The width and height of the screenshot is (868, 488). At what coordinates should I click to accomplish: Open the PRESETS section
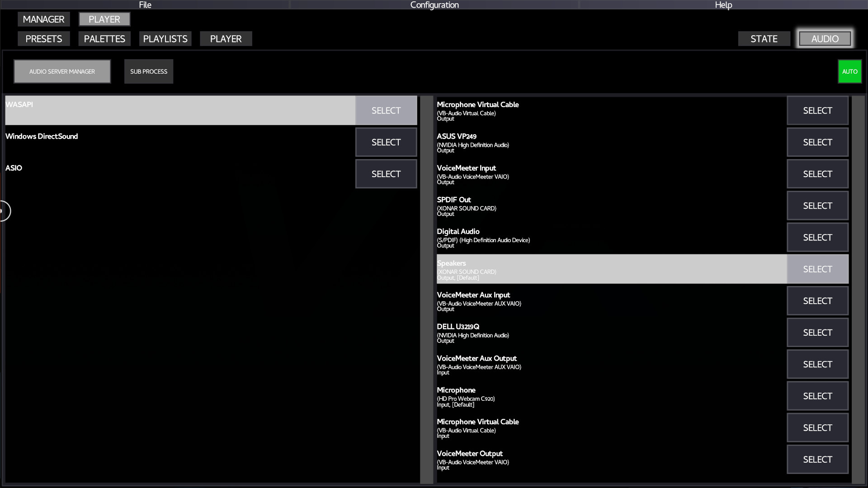point(43,38)
